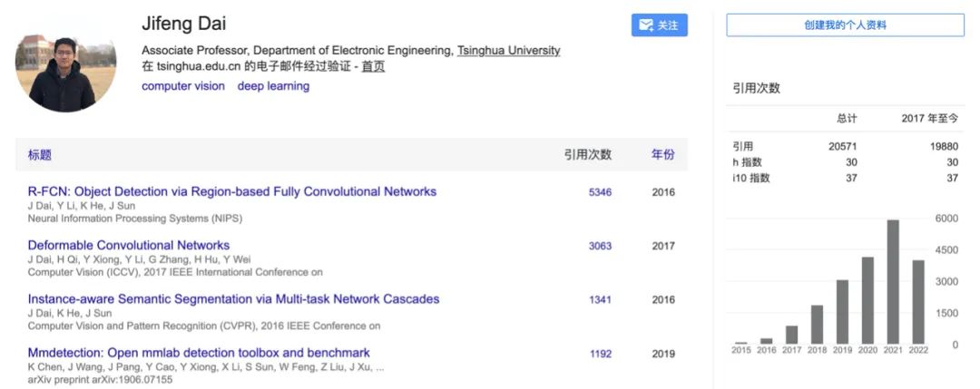Viewport: 980px width, 389px height.
Task: Click the envelope icon in follow button
Action: pos(647,25)
